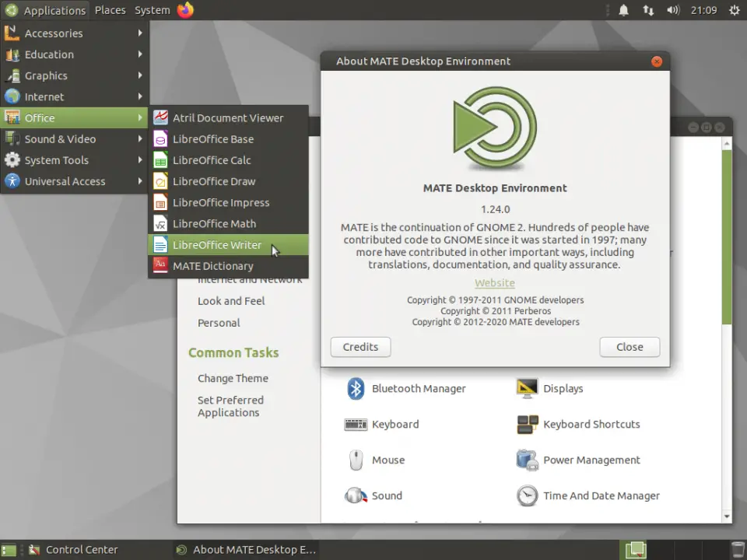The image size is (747, 560).
Task: Open Sound preferences in Control Center
Action: (387, 495)
